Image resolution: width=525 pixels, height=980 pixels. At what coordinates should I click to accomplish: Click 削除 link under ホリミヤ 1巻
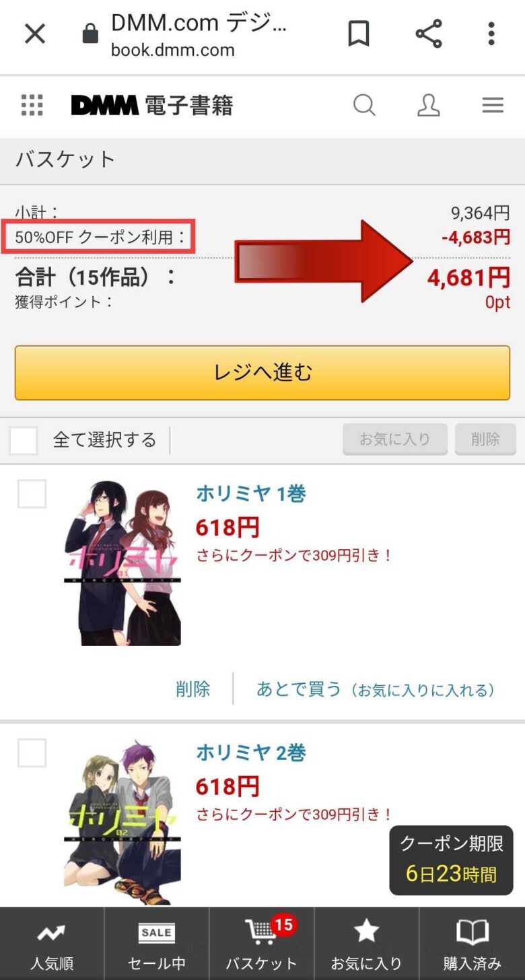coord(193,689)
